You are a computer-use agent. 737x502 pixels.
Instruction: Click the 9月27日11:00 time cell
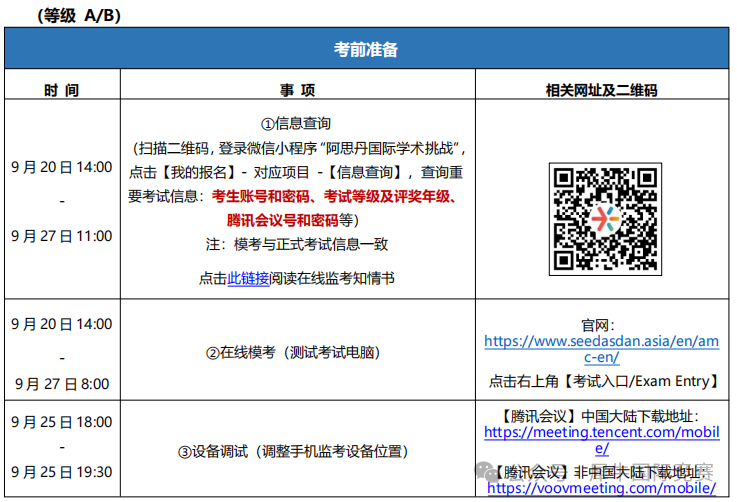(61, 236)
